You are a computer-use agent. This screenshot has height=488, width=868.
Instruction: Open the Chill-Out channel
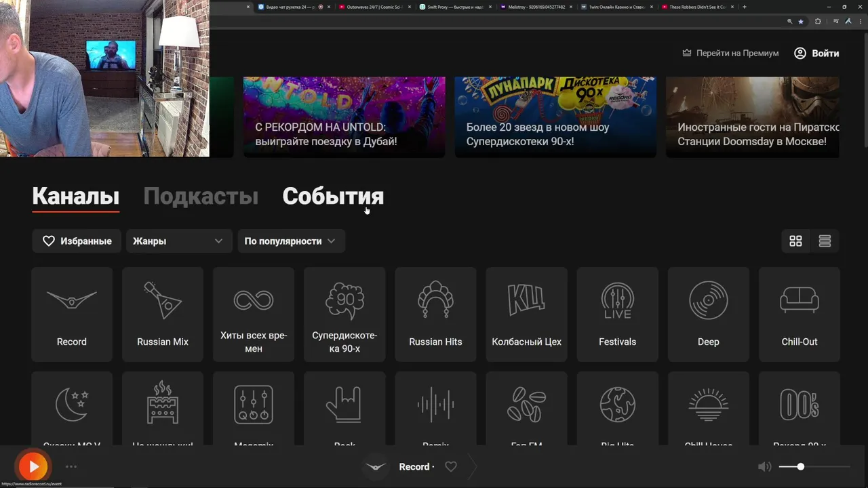pos(800,314)
